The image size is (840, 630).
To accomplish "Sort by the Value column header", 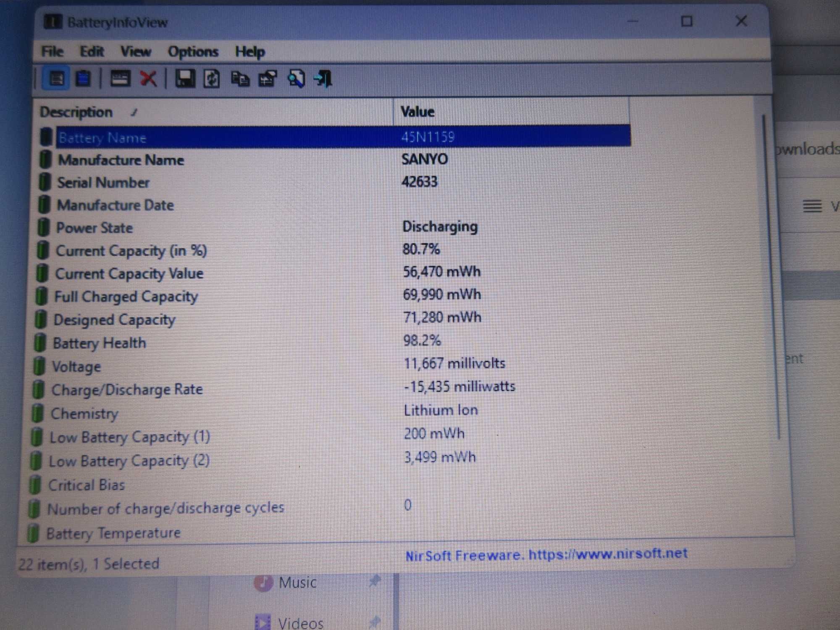I will coord(511,111).
